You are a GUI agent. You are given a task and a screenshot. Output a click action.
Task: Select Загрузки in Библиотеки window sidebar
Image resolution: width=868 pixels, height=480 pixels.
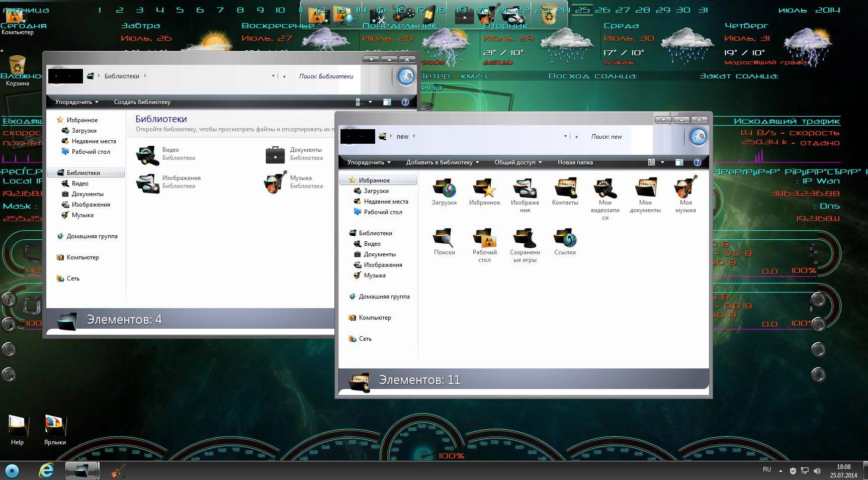click(78, 131)
